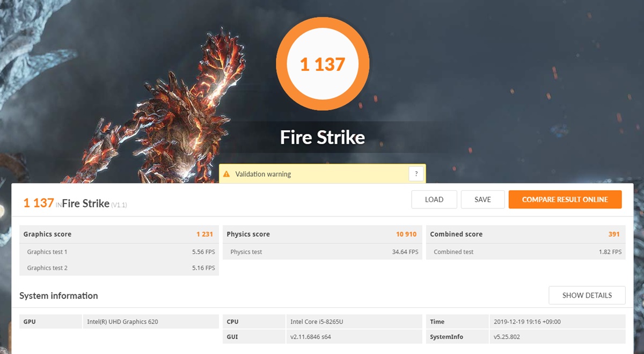
Task: Click the SAVE button
Action: click(x=483, y=199)
